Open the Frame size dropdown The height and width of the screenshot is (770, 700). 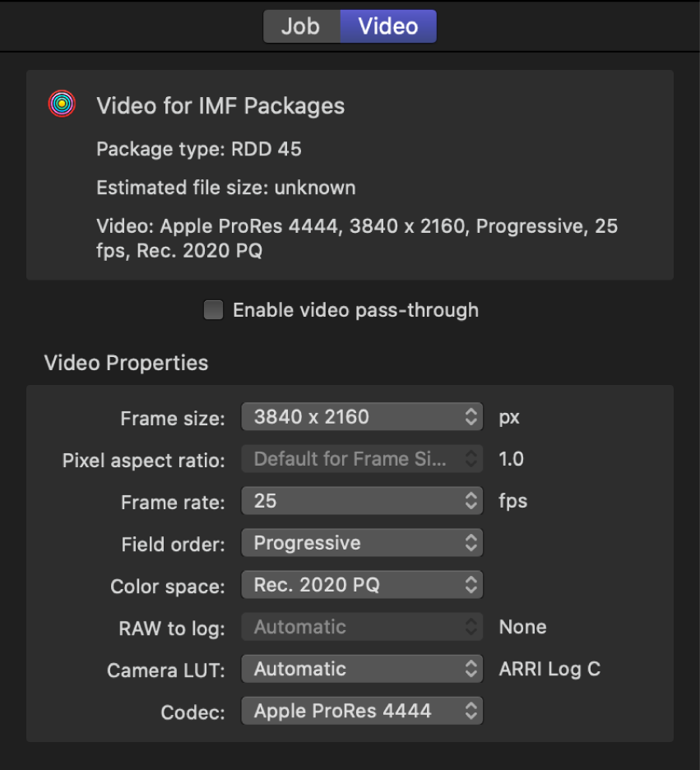point(354,417)
